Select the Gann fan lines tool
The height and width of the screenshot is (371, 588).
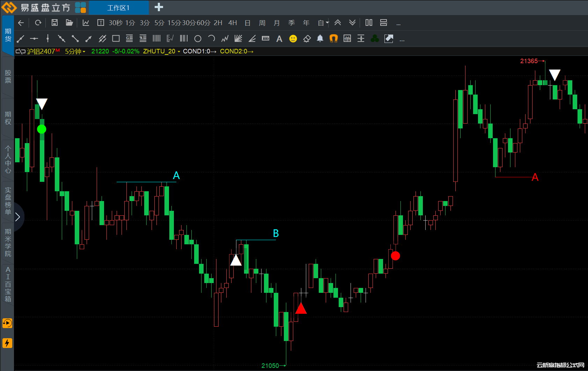click(x=238, y=38)
